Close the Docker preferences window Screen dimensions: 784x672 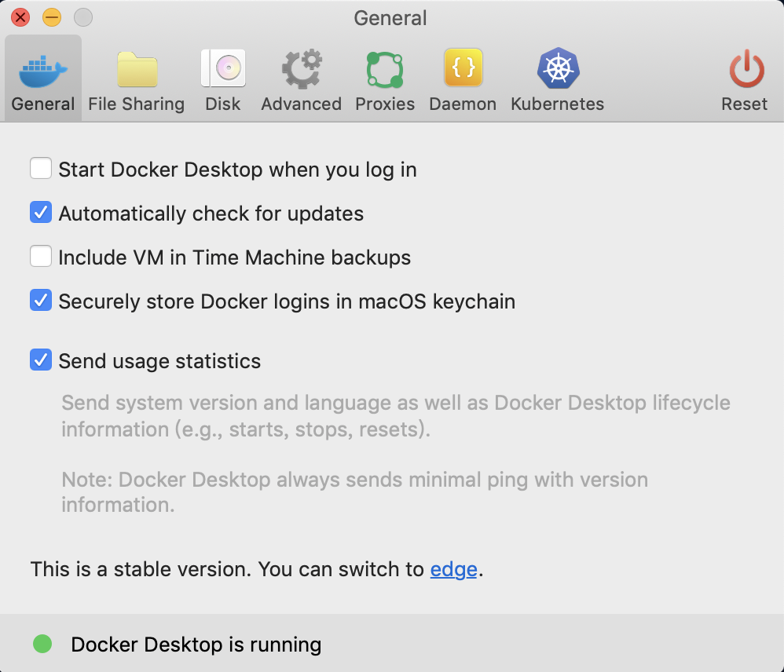21,17
